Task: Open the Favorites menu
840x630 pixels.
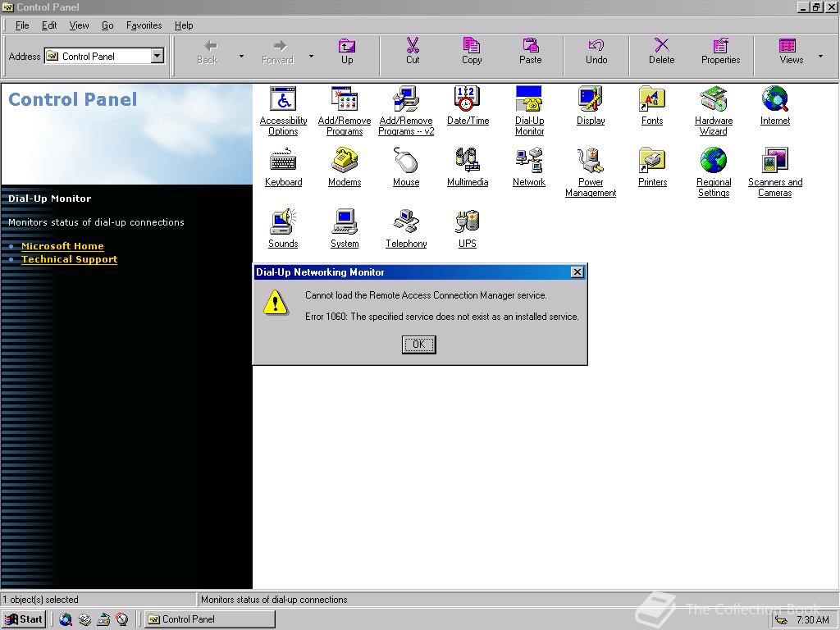Action: click(144, 25)
